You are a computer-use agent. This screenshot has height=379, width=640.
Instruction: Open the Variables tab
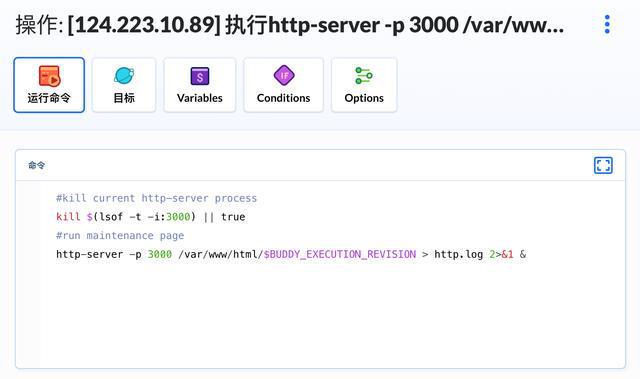click(200, 85)
